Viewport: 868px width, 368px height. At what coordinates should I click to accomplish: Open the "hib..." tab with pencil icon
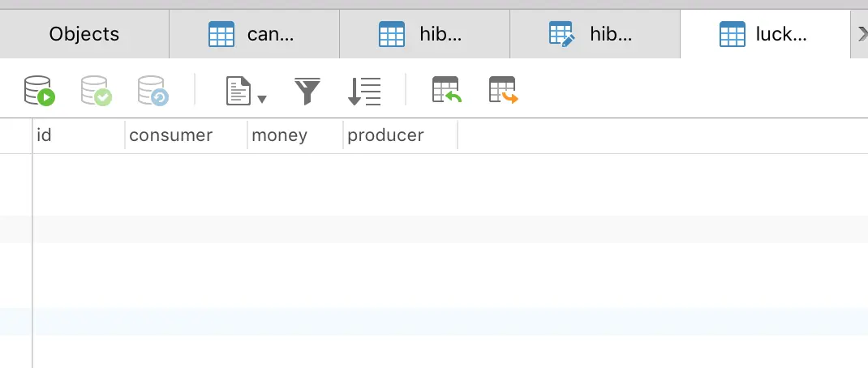594,34
